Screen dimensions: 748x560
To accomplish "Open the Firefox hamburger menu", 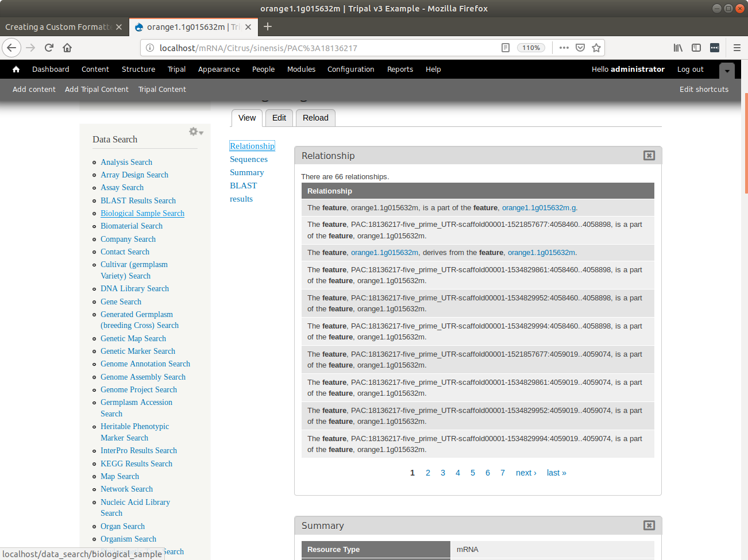I will click(x=737, y=48).
